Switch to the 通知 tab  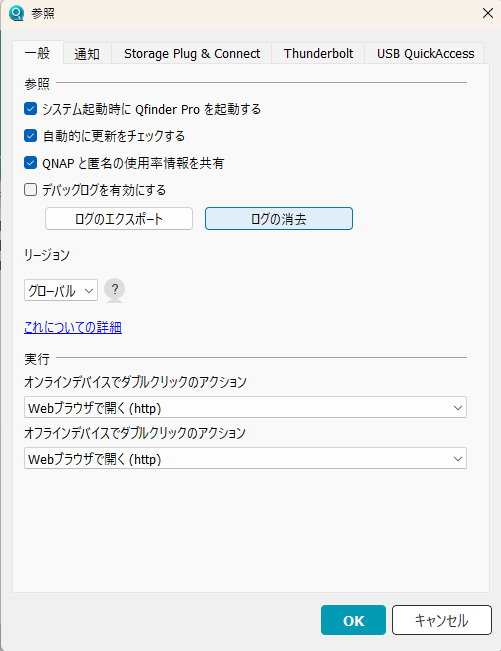(x=87, y=54)
